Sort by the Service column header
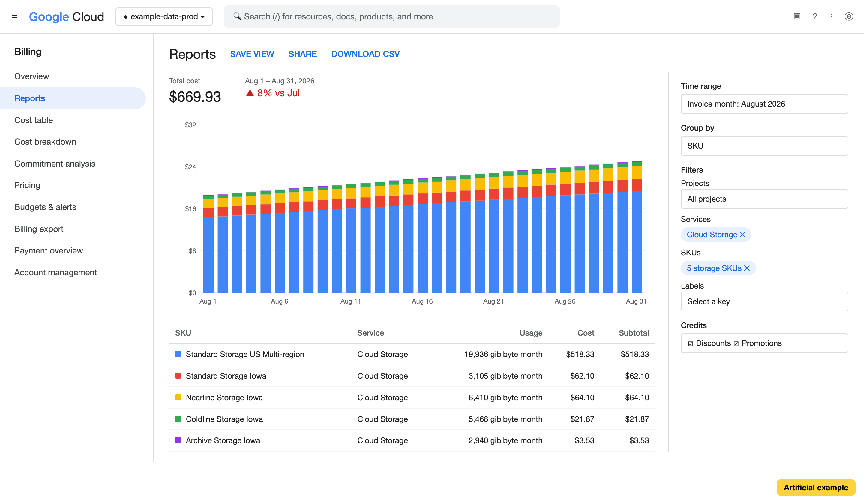 [x=370, y=333]
